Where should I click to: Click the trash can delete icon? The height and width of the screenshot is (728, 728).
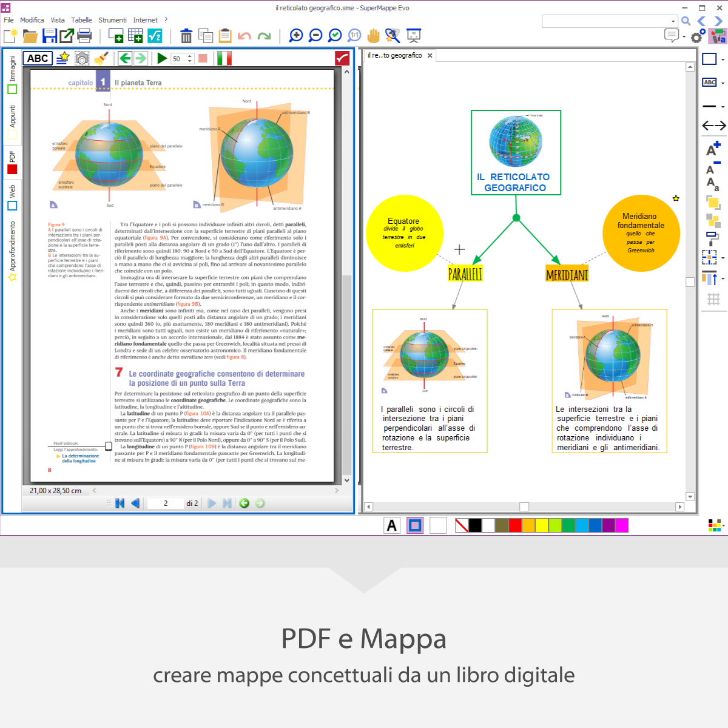pos(186,36)
